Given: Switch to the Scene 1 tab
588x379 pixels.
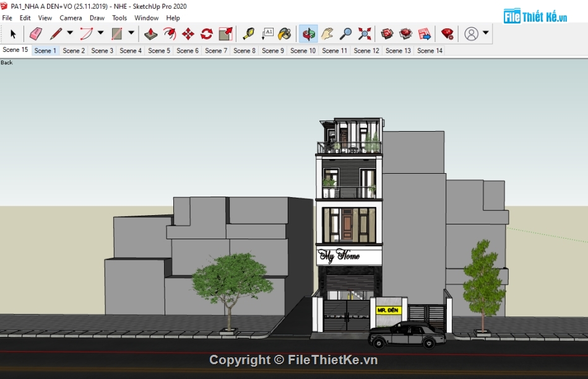Looking at the screenshot, I should click(x=45, y=51).
